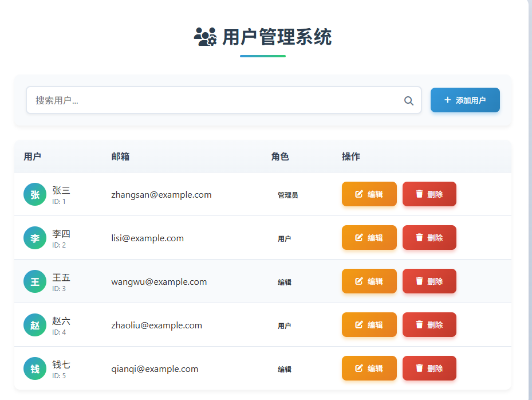The width and height of the screenshot is (532, 400).
Task: Select email lisi@example.com
Action: 148,238
